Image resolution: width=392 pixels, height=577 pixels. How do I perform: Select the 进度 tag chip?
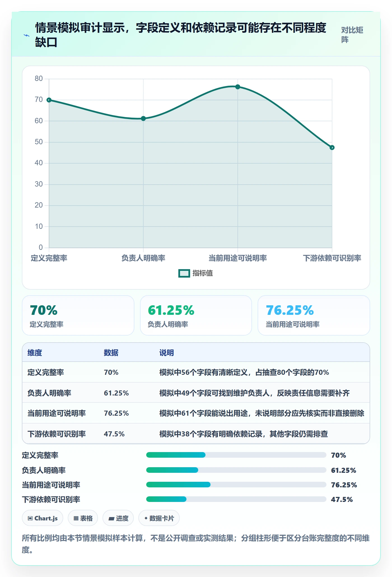pos(118,518)
